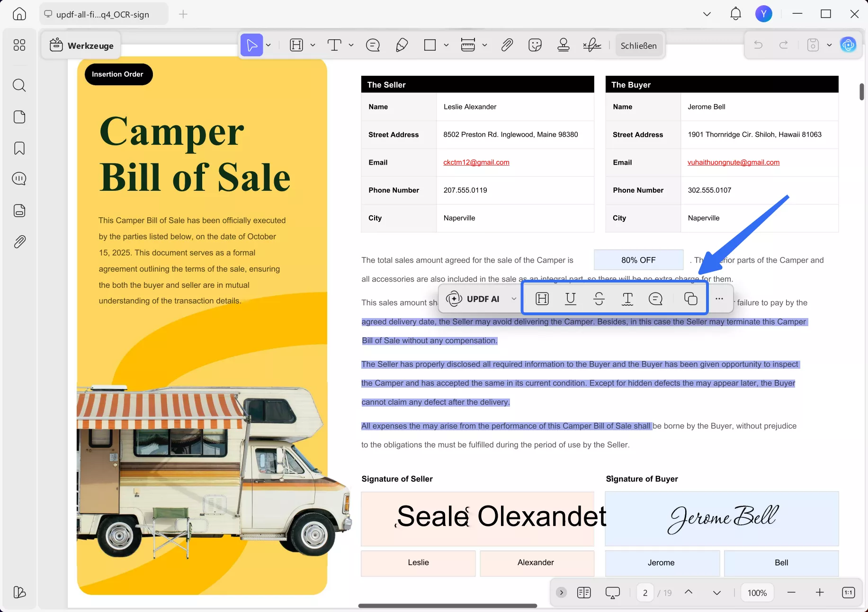Apply squiggly line to selected text
The image size is (868, 612).
click(x=627, y=299)
